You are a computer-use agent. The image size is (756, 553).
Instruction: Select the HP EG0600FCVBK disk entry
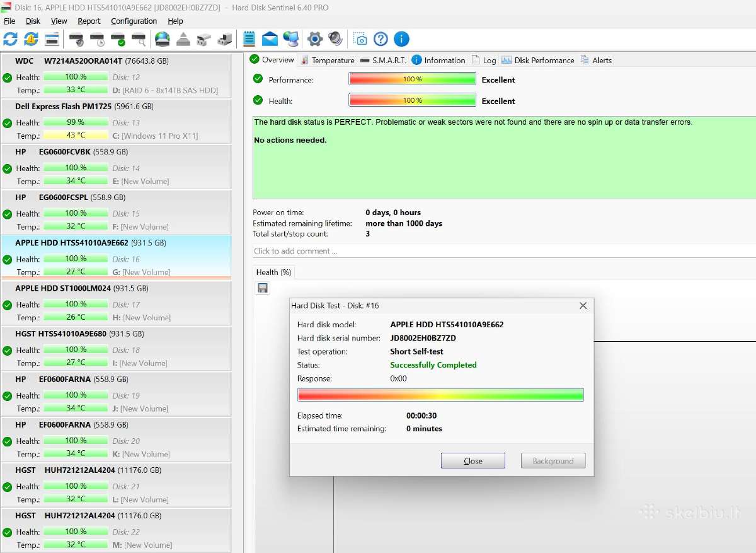point(116,166)
